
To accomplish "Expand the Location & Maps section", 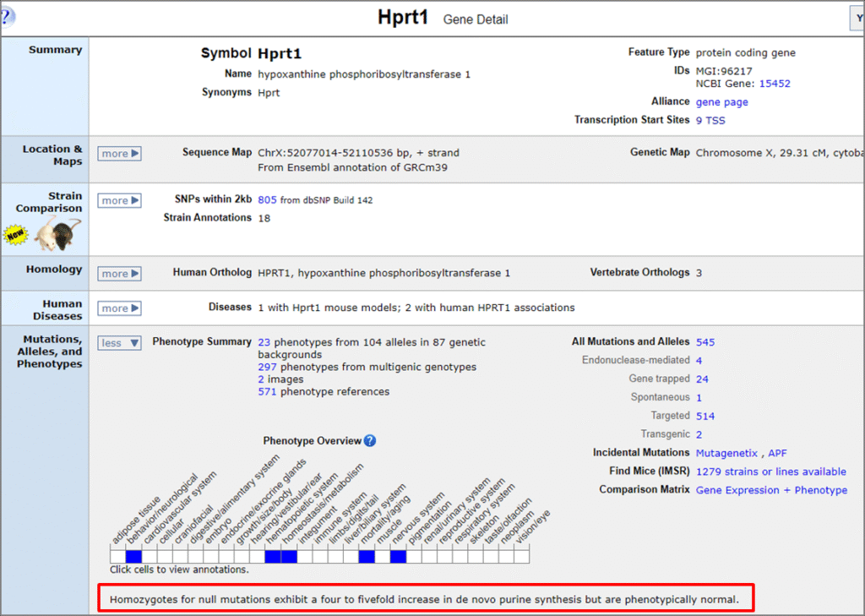I will pos(119,154).
